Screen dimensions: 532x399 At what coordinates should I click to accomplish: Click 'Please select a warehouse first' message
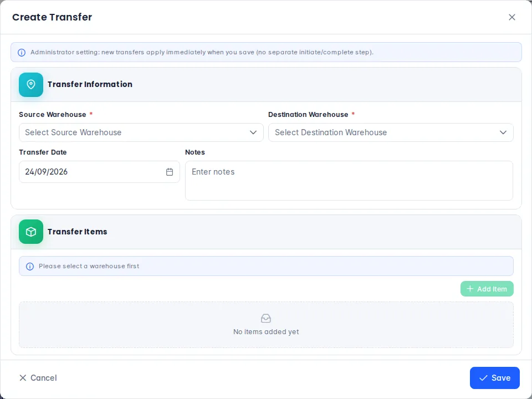click(89, 267)
